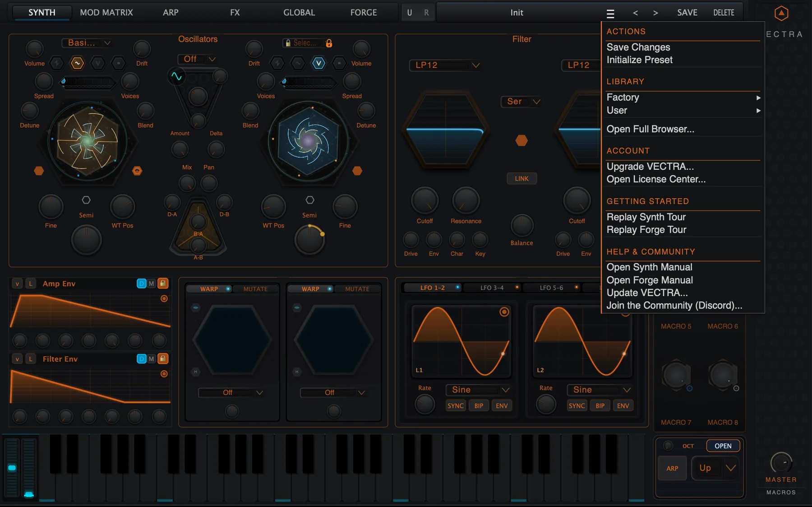
Task: Toggle SYNC for LFO L1
Action: pyautogui.click(x=456, y=405)
